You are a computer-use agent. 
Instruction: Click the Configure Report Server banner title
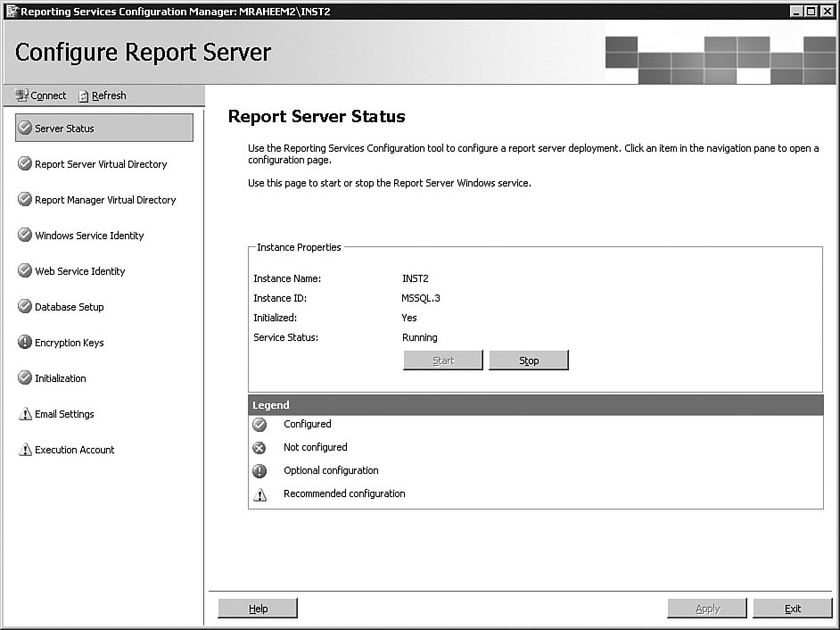(143, 53)
